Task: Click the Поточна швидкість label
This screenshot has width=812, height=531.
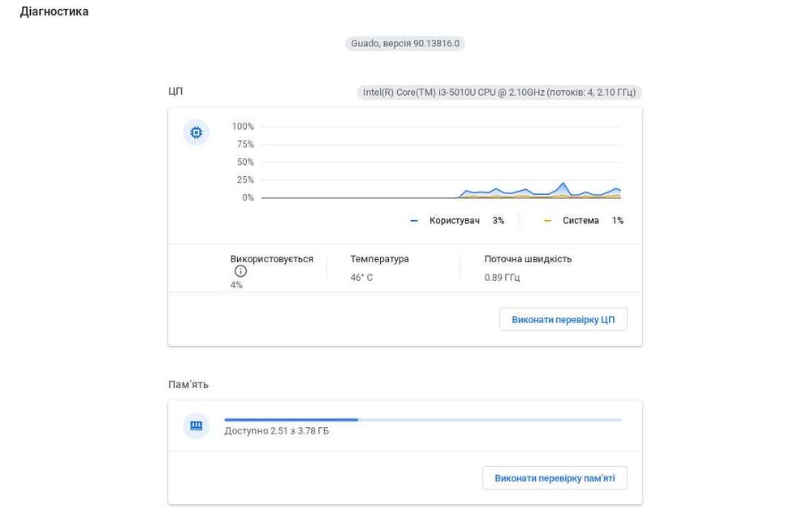Action: [x=529, y=259]
